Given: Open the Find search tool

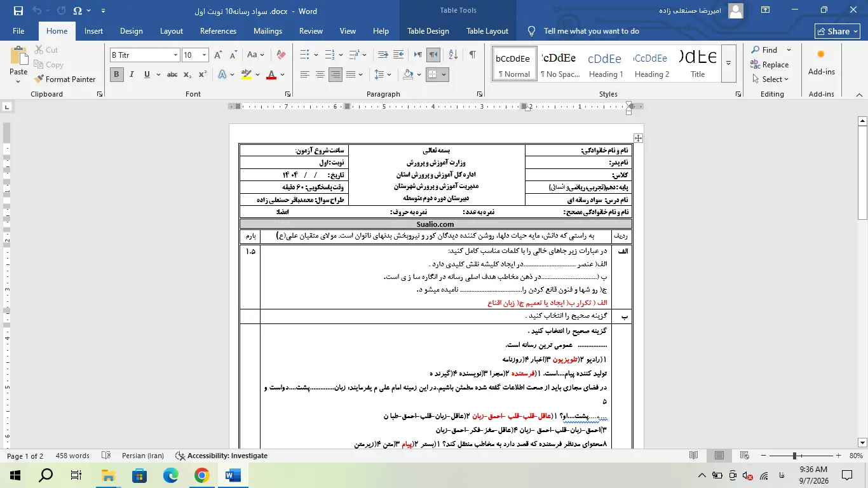Looking at the screenshot, I should click(x=764, y=50).
